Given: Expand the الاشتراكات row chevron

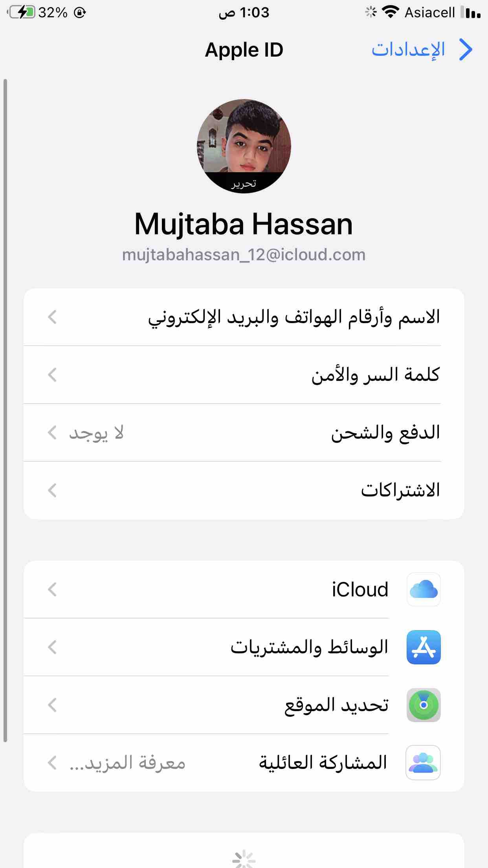Looking at the screenshot, I should click(x=52, y=490).
